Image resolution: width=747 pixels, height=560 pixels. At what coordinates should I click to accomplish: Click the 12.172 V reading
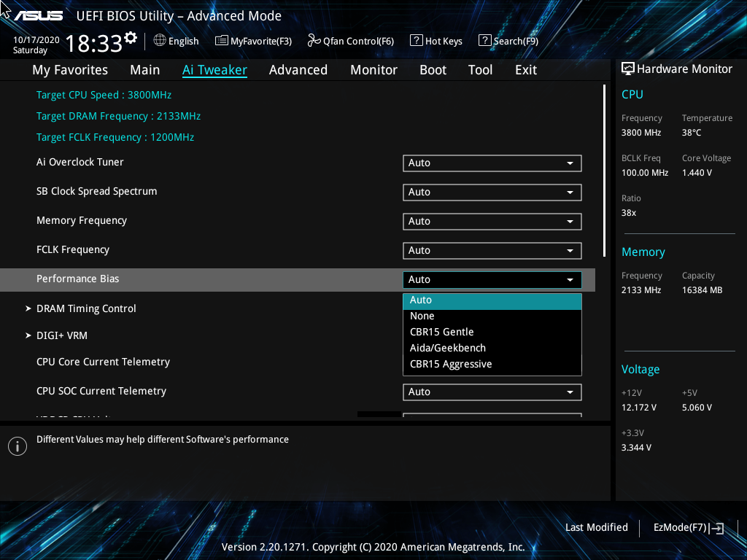point(639,407)
